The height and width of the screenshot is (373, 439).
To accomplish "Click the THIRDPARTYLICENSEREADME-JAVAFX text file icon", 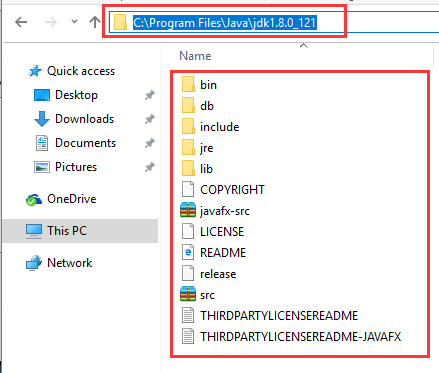I will (188, 336).
